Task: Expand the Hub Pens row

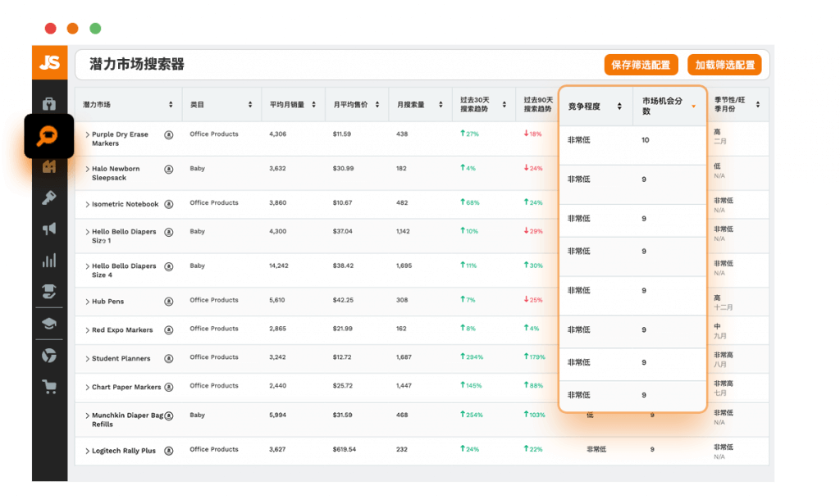Action: point(87,302)
